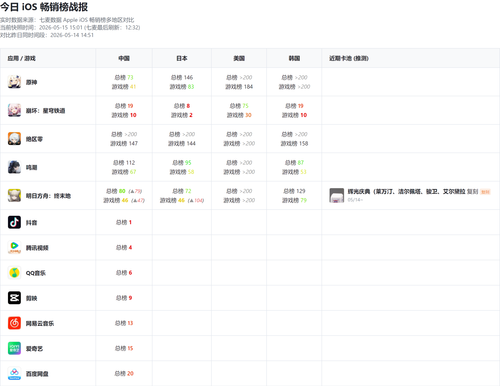Click the 明日方舟:终末地 game icon
The height and width of the screenshot is (386, 500).
pos(14,196)
